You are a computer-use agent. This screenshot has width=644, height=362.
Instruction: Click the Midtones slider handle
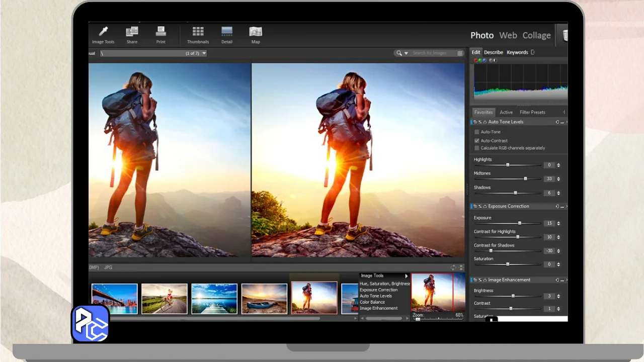click(x=525, y=178)
